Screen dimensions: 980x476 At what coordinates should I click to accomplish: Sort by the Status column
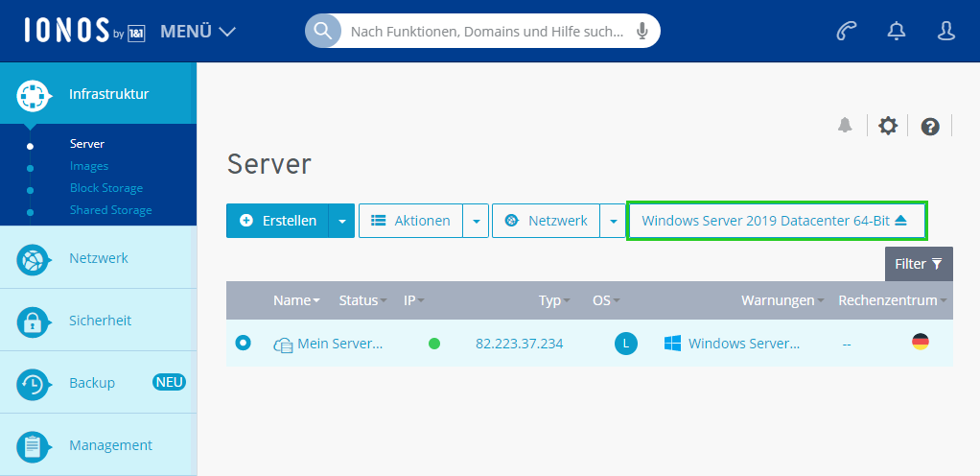363,301
